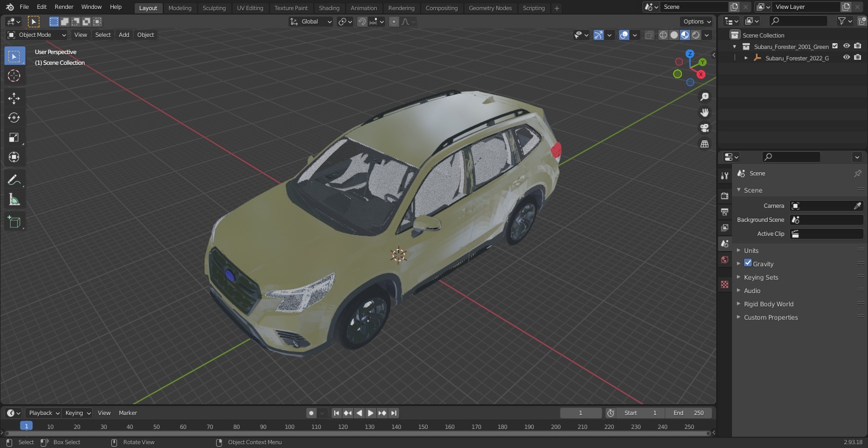868x448 pixels.
Task: Expand Subaru_Forester_2022_G tree item
Action: [746, 58]
